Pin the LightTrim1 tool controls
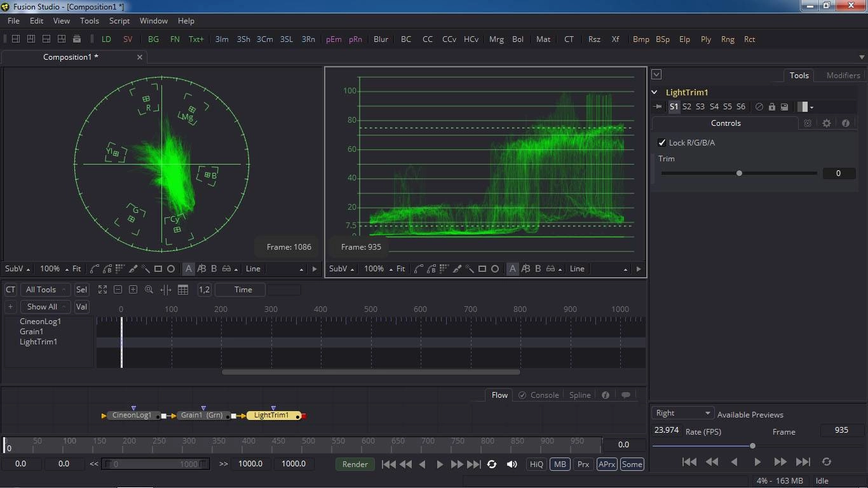Image resolution: width=868 pixels, height=488 pixels. tap(659, 107)
